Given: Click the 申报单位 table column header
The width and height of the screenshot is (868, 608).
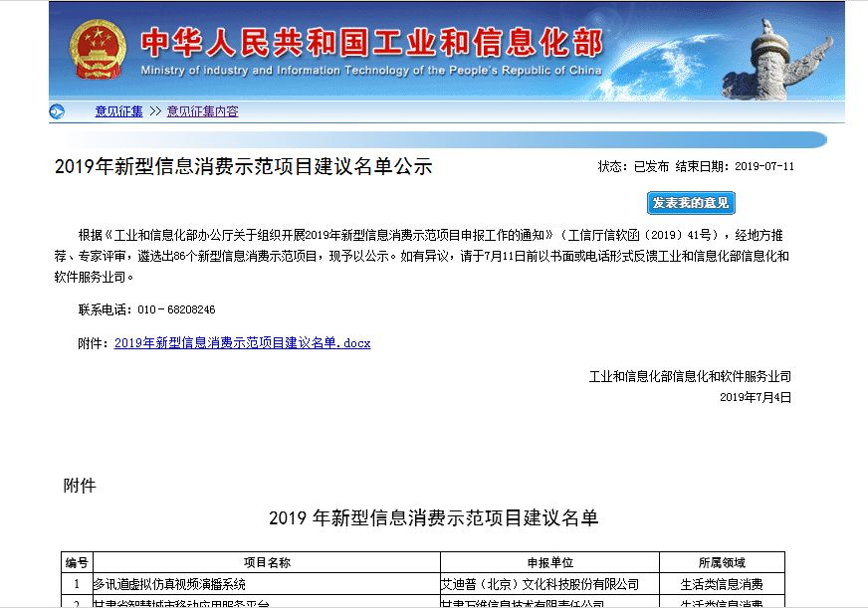Looking at the screenshot, I should [549, 562].
